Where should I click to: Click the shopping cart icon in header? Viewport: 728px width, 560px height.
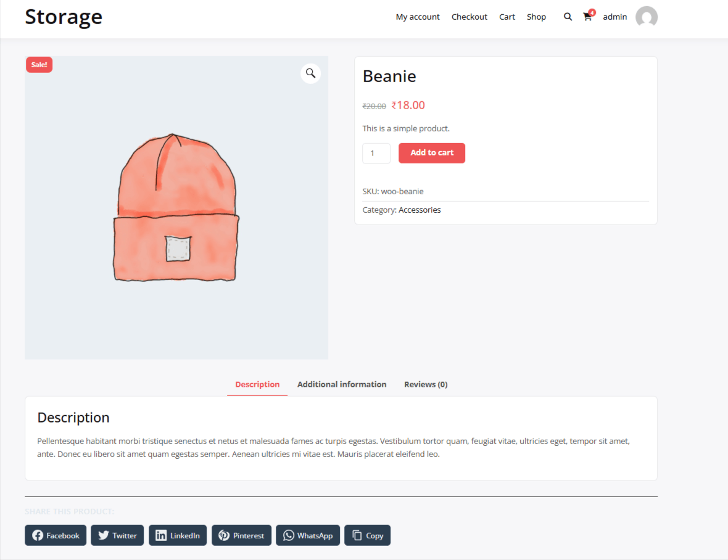coord(587,17)
